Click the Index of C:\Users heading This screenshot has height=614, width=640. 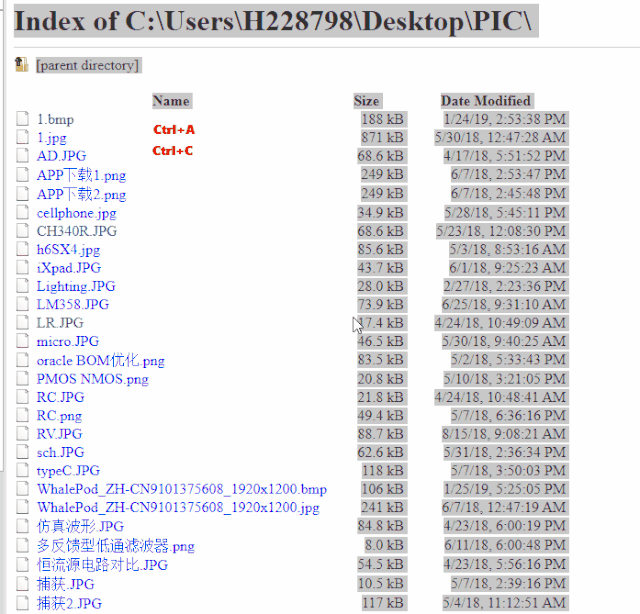pyautogui.click(x=273, y=21)
